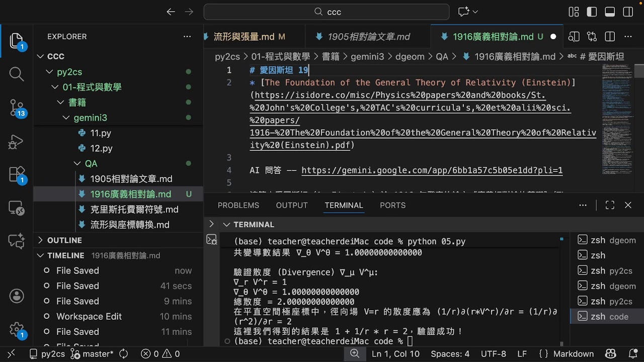The width and height of the screenshot is (644, 362).
Task: Open the Problems panel tab
Action: [x=238, y=205]
